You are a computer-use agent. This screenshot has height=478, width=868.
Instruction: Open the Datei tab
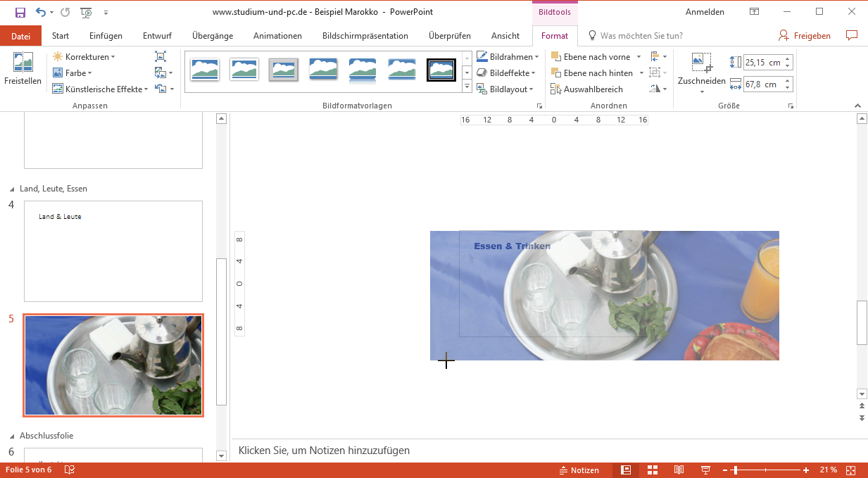click(21, 36)
